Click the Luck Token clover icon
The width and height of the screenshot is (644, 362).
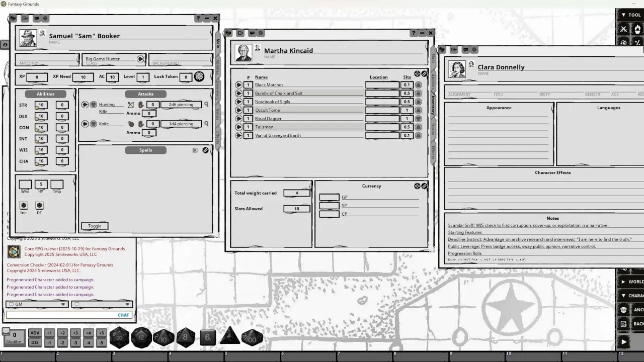199,76
